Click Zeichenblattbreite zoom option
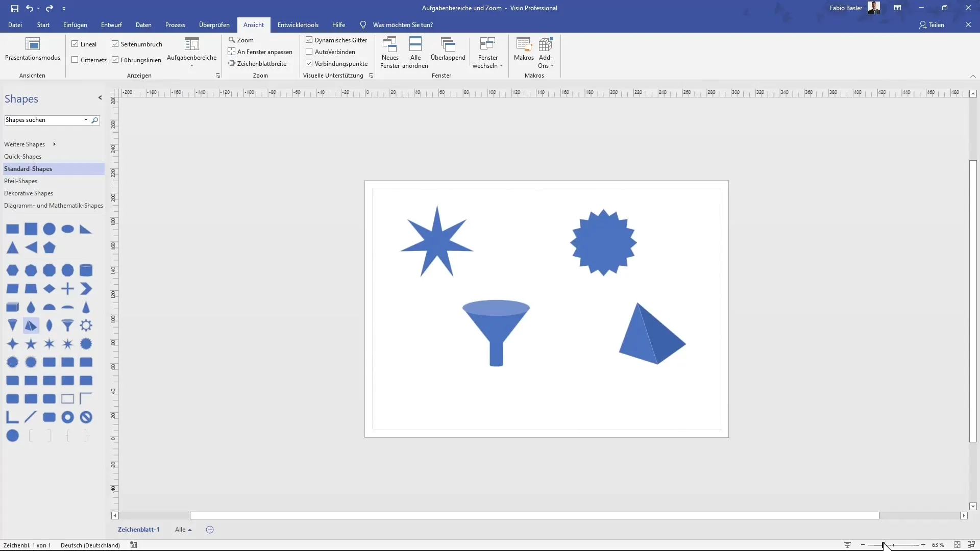The image size is (980, 551). coord(257,63)
